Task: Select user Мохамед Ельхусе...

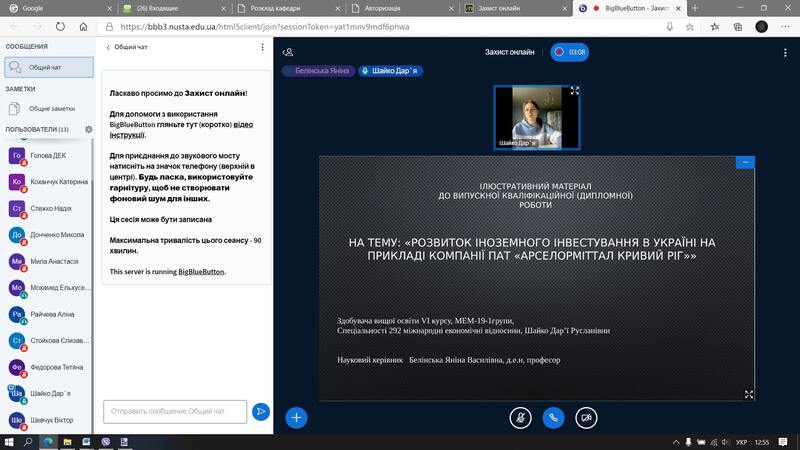Action: pos(48,288)
